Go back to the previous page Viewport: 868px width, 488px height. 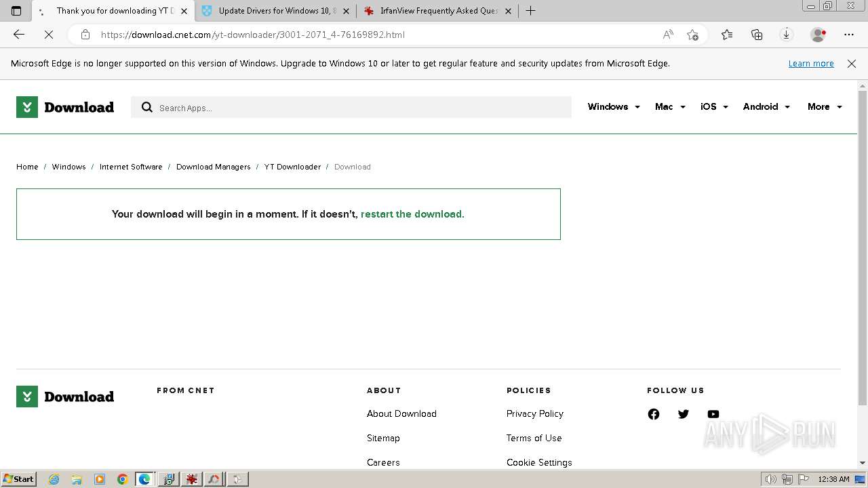point(19,35)
